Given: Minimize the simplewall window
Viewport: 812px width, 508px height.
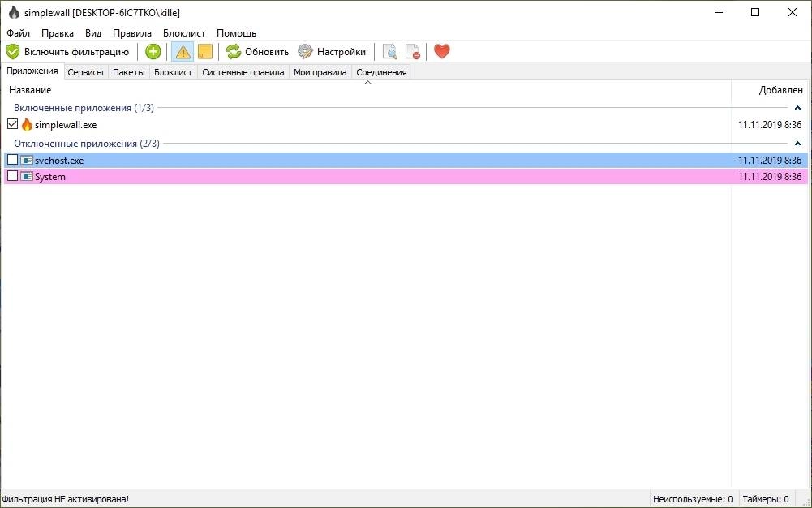Looking at the screenshot, I should point(718,12).
